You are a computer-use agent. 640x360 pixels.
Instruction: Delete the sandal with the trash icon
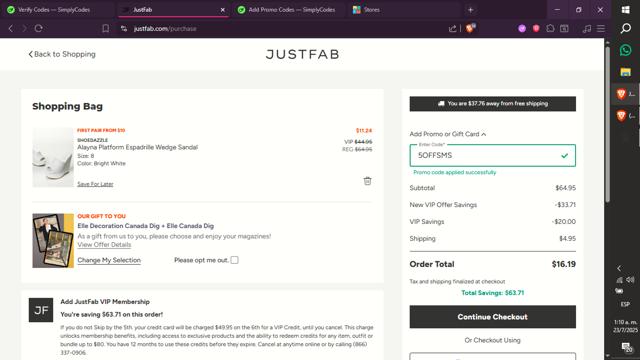[367, 181]
